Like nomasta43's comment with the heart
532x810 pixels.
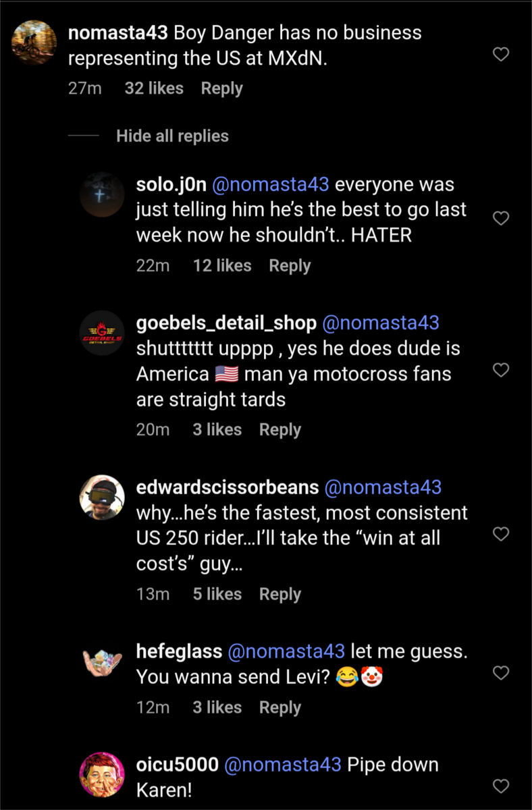click(x=501, y=55)
